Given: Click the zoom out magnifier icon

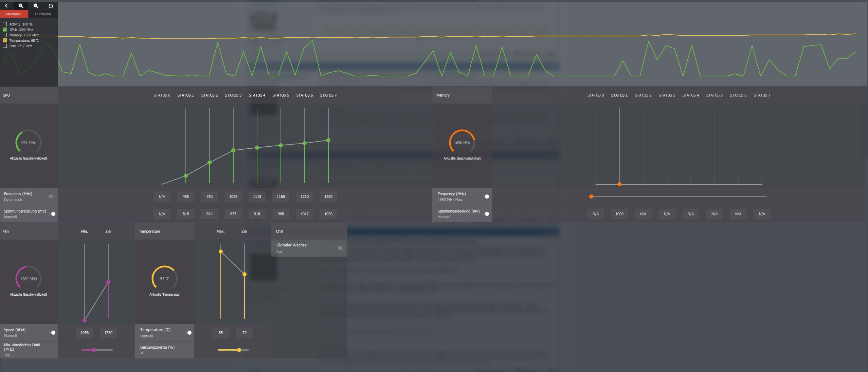Looking at the screenshot, I should click(36, 6).
